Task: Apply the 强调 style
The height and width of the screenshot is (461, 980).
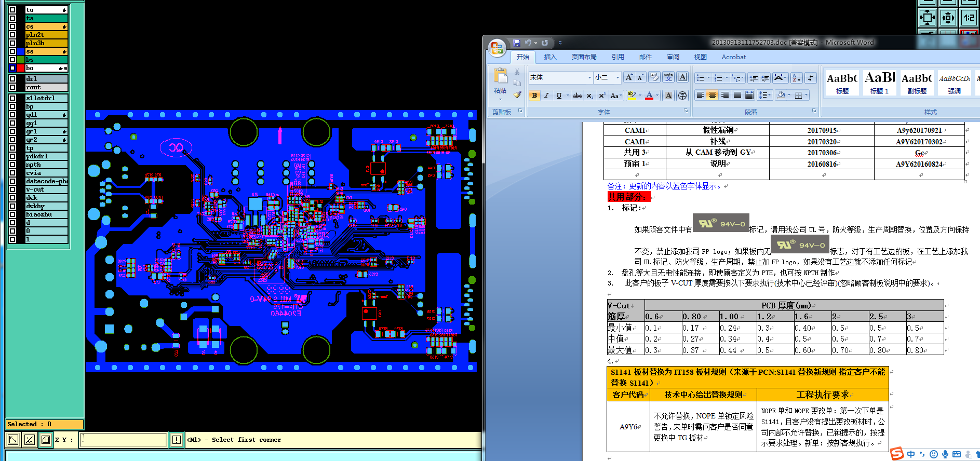Action: [955, 83]
